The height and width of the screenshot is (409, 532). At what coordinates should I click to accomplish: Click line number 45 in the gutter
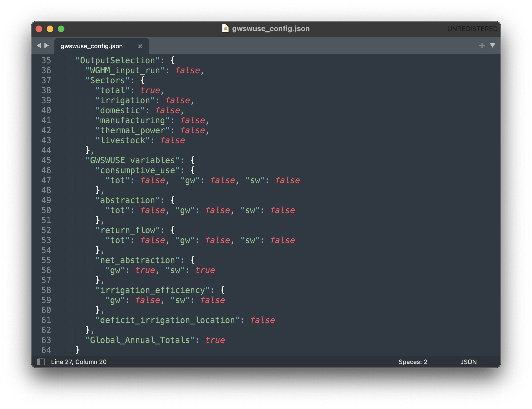click(46, 160)
